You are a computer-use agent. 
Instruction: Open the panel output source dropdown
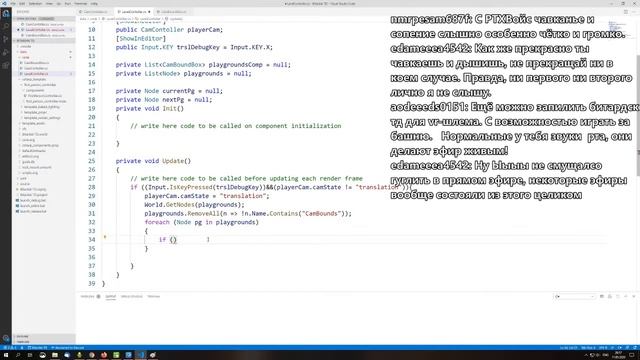pyautogui.click(x=574, y=296)
